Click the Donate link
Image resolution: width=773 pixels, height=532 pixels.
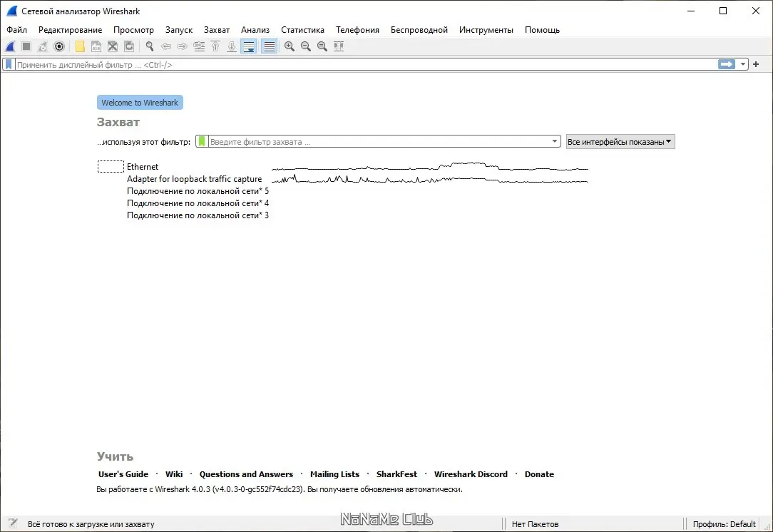539,474
